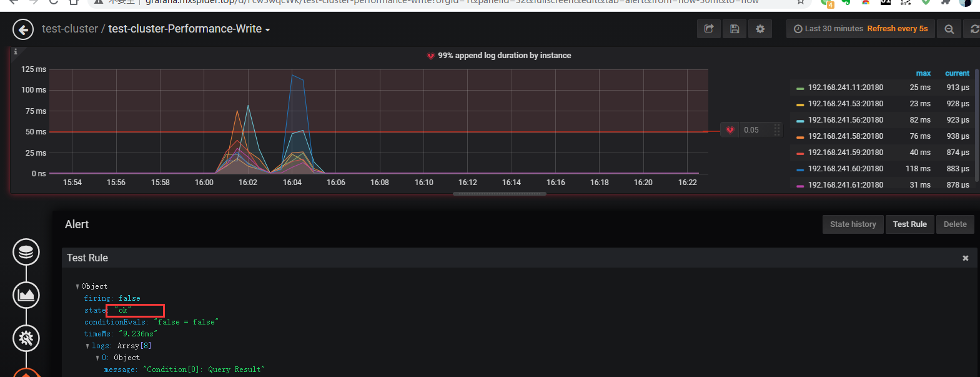980x377 pixels.
Task: Click the 0.05 threshold value field
Action: (755, 130)
